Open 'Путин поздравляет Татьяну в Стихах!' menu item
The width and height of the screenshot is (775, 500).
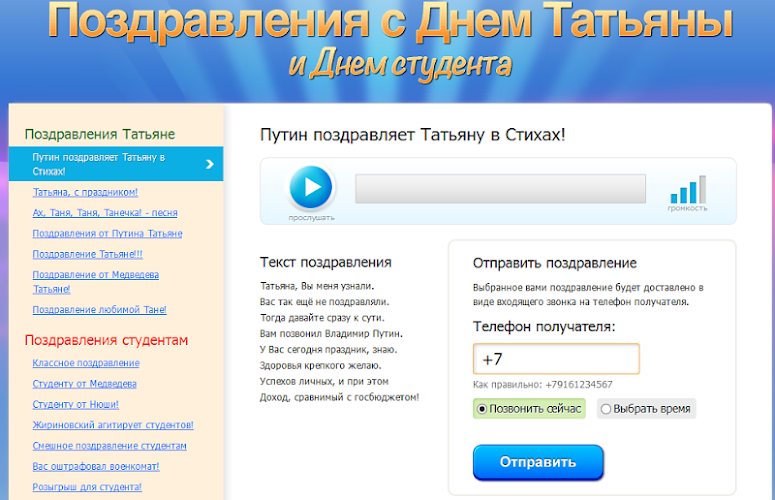coord(116,164)
